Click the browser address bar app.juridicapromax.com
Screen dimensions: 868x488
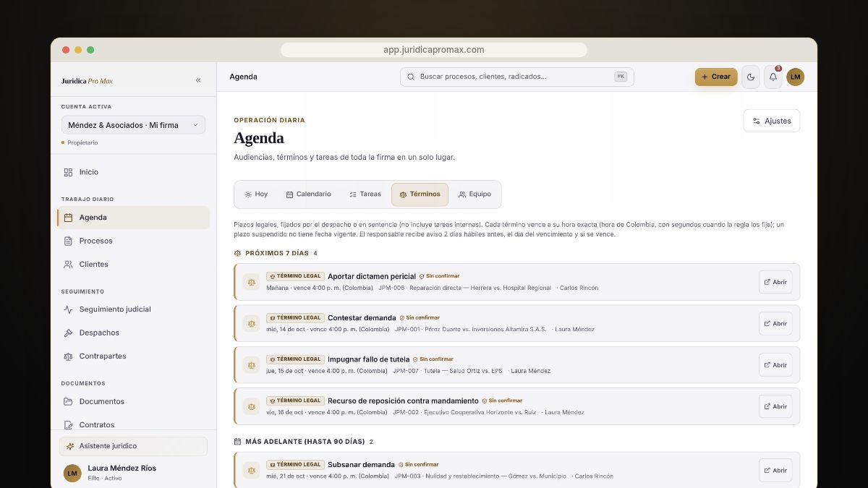[434, 50]
